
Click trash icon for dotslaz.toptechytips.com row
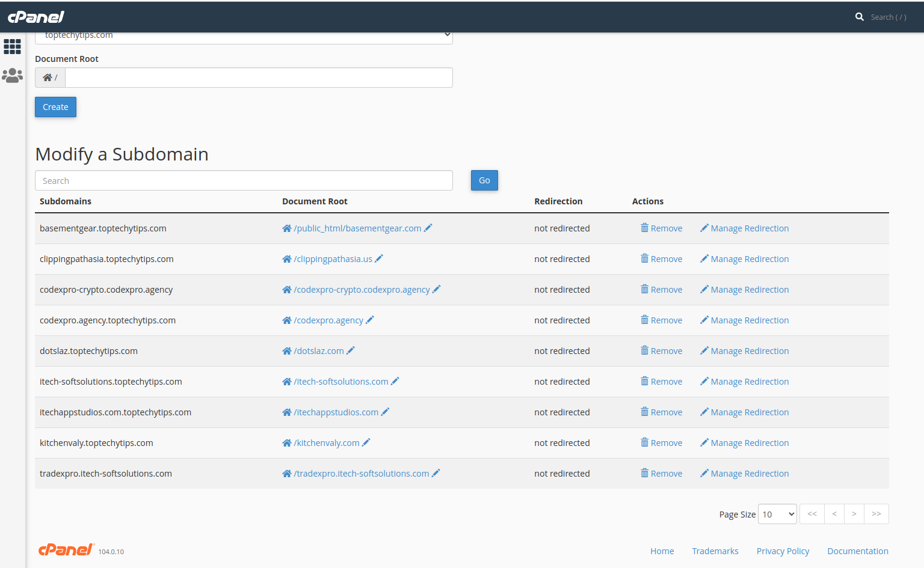pos(645,350)
